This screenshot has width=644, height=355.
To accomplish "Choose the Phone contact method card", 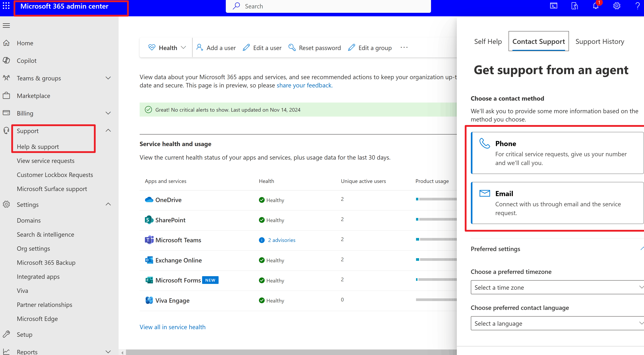I will pos(557,153).
